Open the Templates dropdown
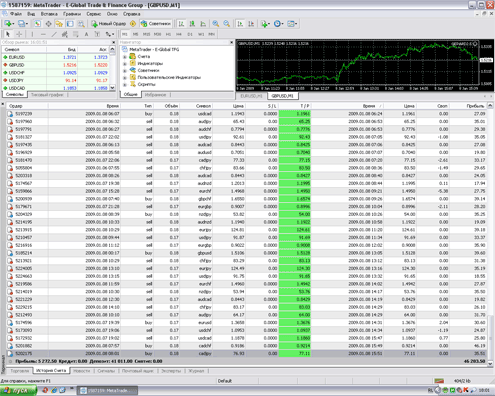This screenshot has width=495, height=396. 292,24
